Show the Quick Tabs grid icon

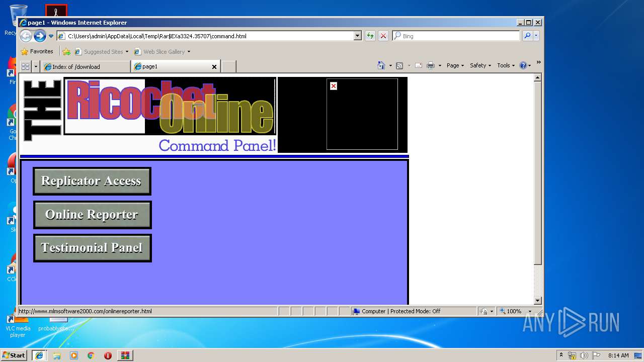tap(25, 66)
